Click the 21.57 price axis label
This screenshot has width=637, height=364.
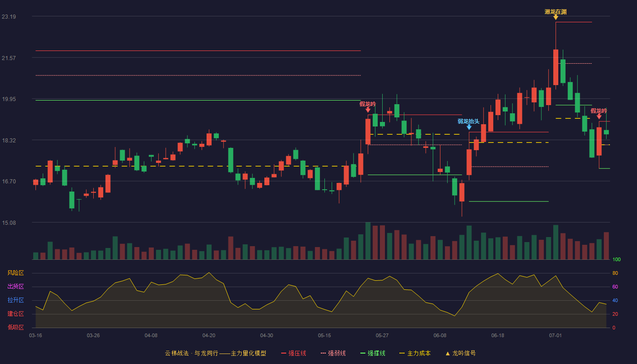coord(9,58)
